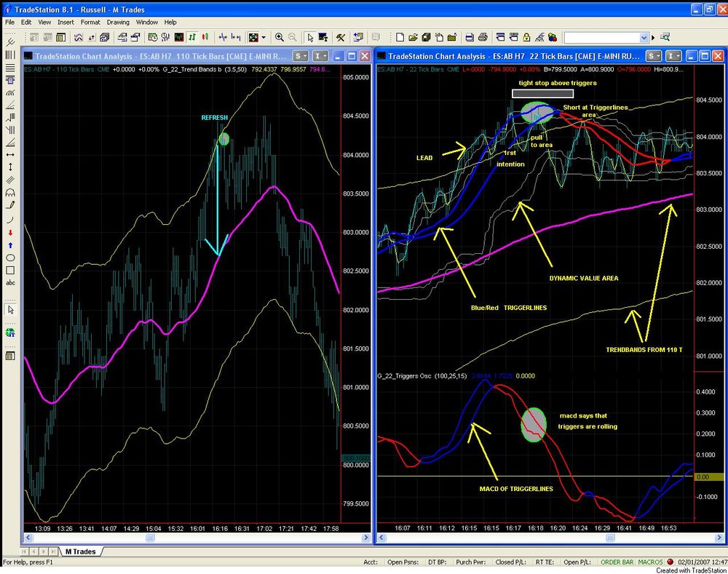Click the colored balls icon

click(553, 38)
